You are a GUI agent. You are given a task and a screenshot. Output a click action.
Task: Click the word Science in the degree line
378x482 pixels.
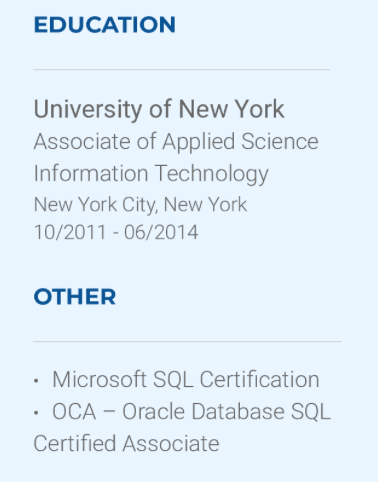click(280, 142)
